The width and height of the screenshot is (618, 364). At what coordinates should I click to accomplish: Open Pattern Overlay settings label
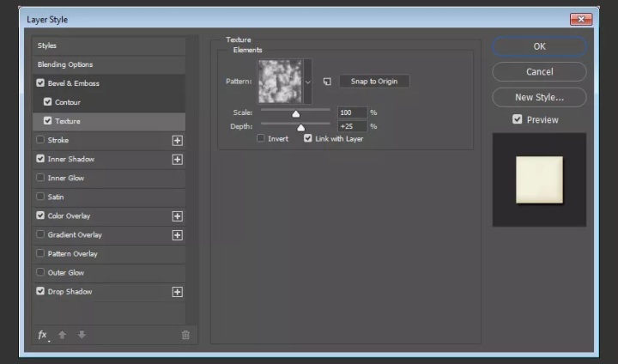coord(72,253)
